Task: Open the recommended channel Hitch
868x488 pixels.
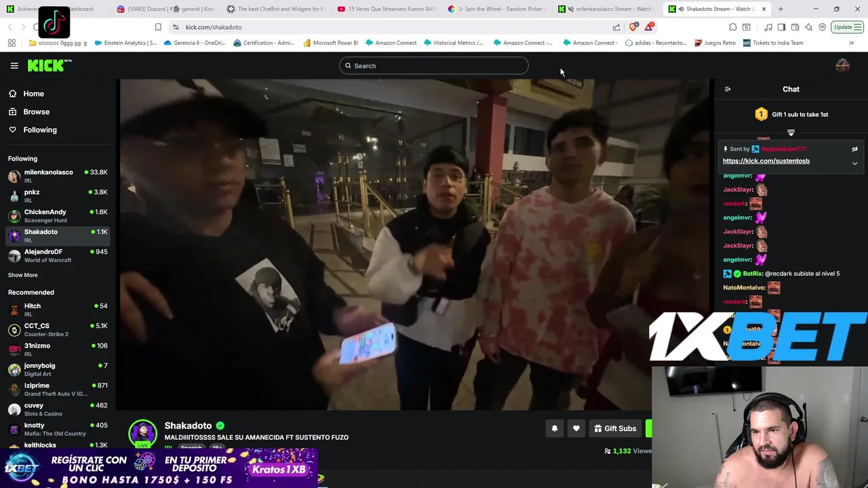Action: pyautogui.click(x=58, y=310)
